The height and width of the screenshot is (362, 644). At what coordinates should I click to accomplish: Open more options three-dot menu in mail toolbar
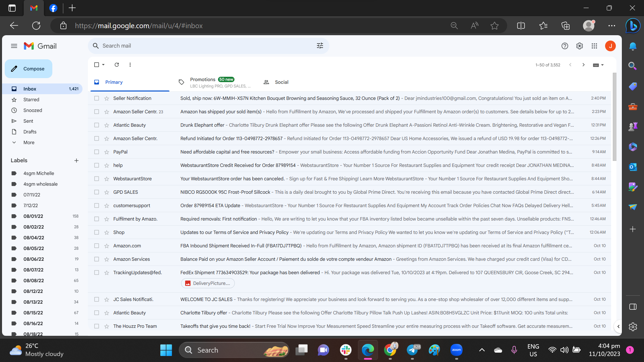pyautogui.click(x=130, y=65)
